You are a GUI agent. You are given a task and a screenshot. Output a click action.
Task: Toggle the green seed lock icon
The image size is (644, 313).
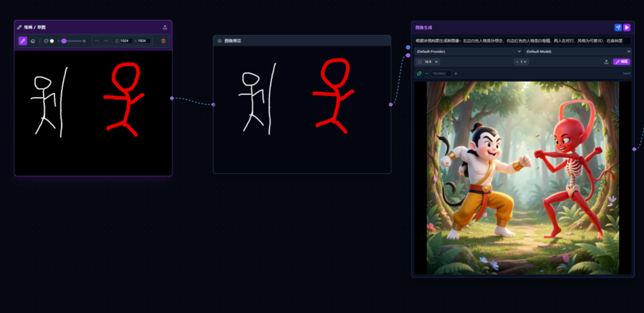click(419, 73)
